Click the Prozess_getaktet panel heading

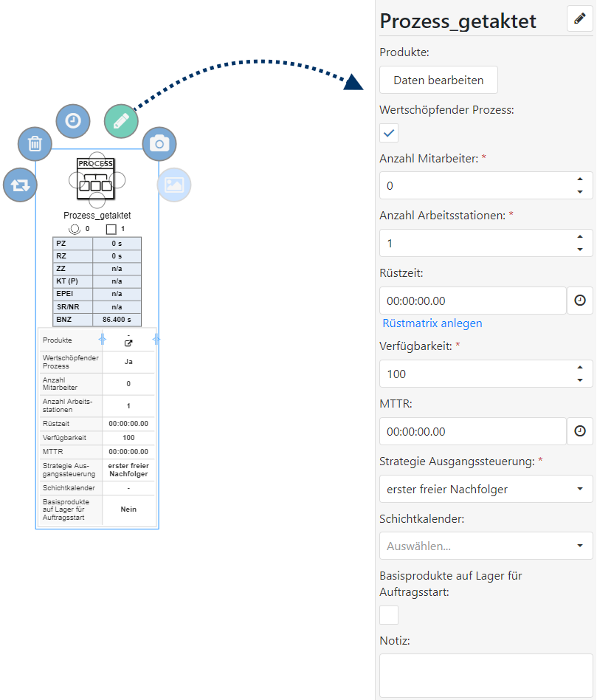pyautogui.click(x=458, y=21)
